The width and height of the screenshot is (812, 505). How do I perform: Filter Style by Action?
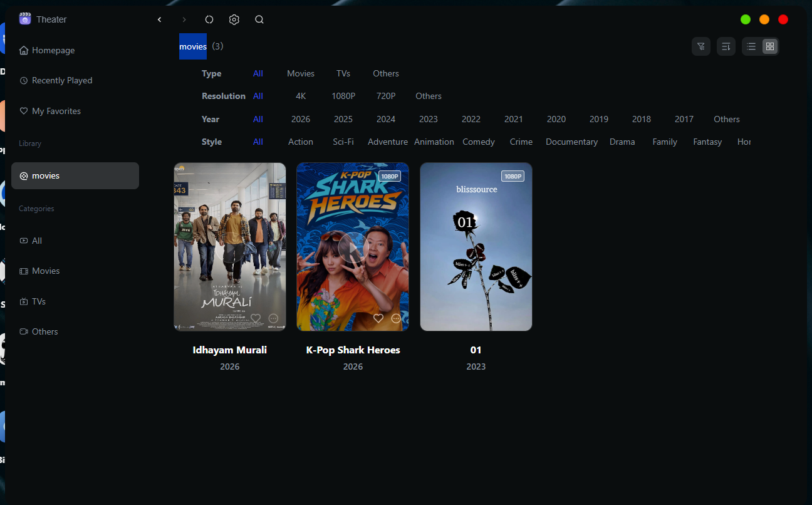(x=301, y=142)
